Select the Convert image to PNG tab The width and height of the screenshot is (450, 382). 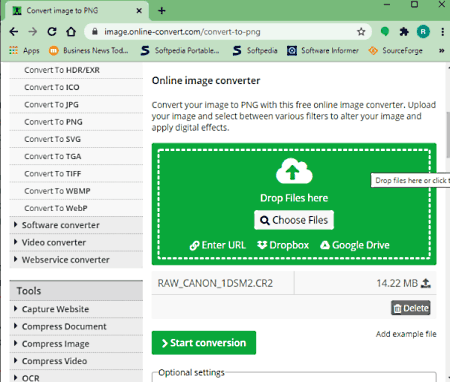click(x=77, y=11)
